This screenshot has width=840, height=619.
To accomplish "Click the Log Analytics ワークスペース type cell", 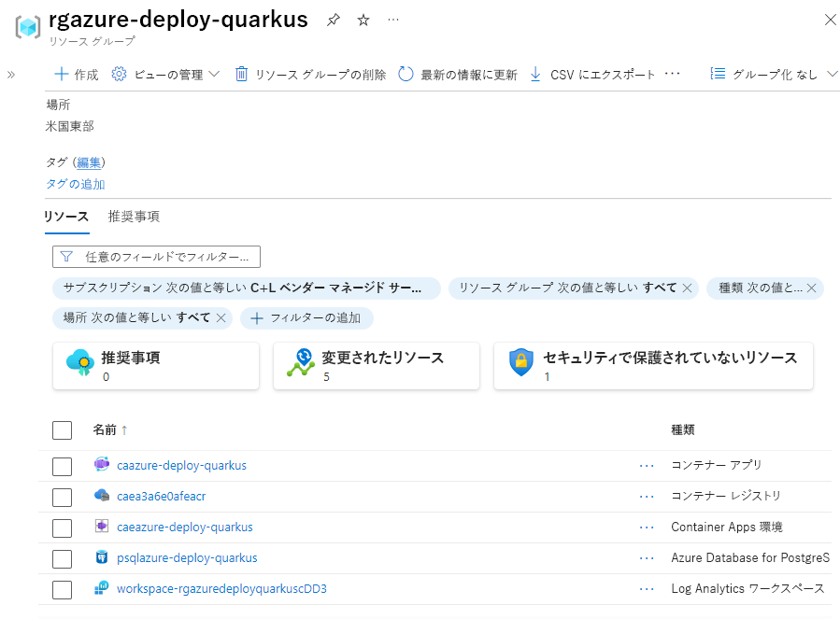I will tap(747, 589).
